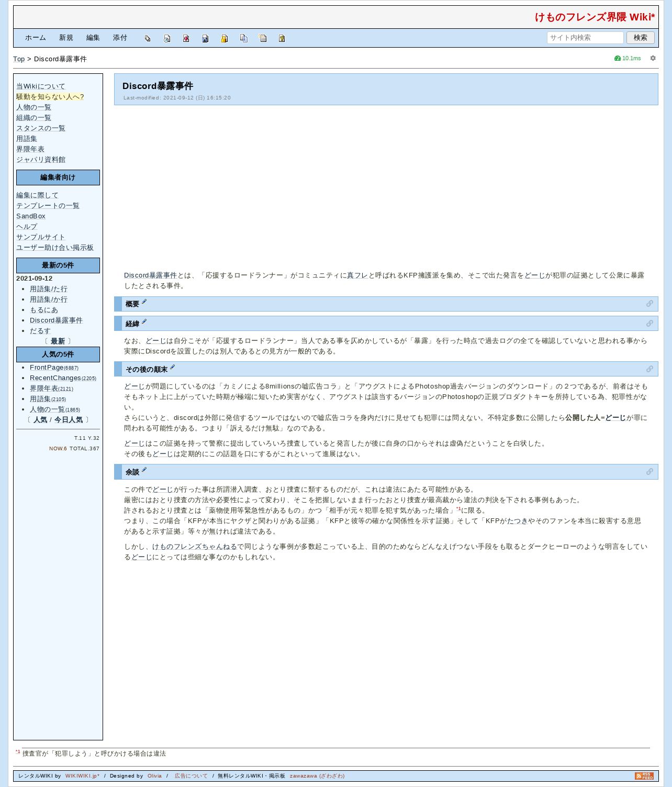Open Discord暴露事件 in recent list
Viewport: 672px width, 787px height.
pyautogui.click(x=56, y=320)
